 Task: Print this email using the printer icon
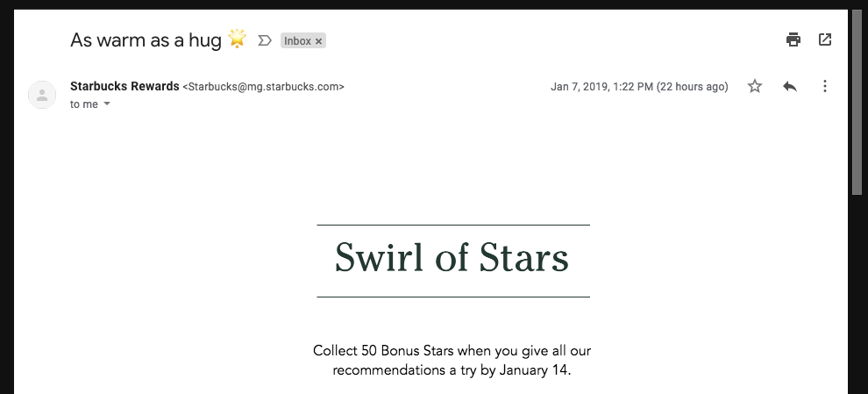[x=793, y=39]
